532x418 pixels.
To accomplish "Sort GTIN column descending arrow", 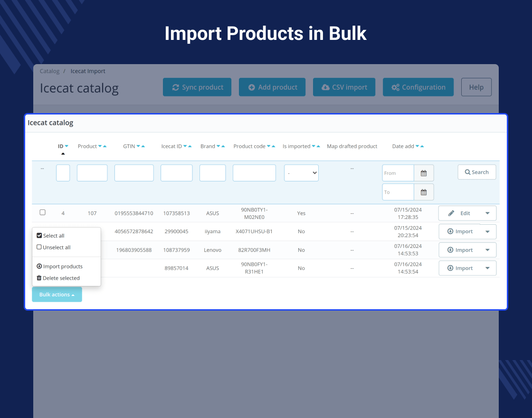I will tap(138, 146).
